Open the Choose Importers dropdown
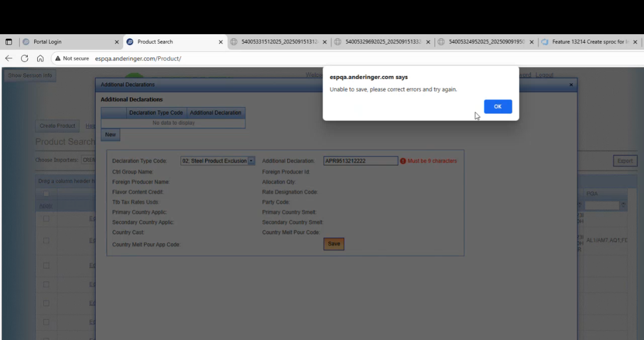Screen dimensions: 644x340 pyautogui.click(x=88, y=160)
